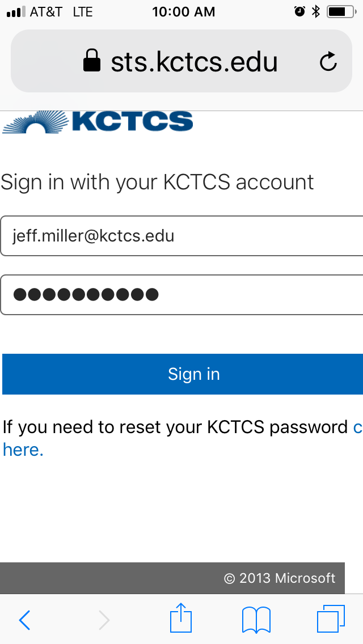The width and height of the screenshot is (363, 644).
Task: Reload the page
Action: 328,62
